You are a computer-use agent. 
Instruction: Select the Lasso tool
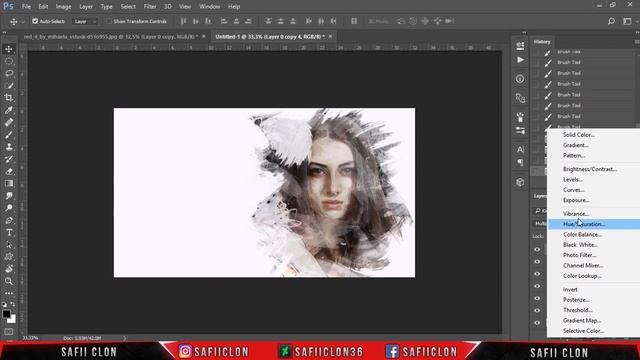pos(9,73)
